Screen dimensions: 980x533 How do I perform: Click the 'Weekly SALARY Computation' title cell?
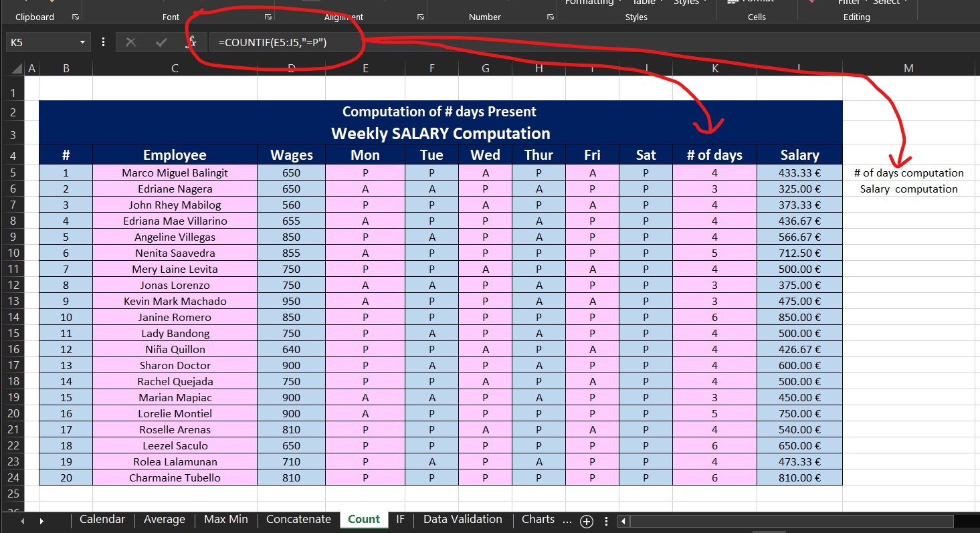point(440,133)
